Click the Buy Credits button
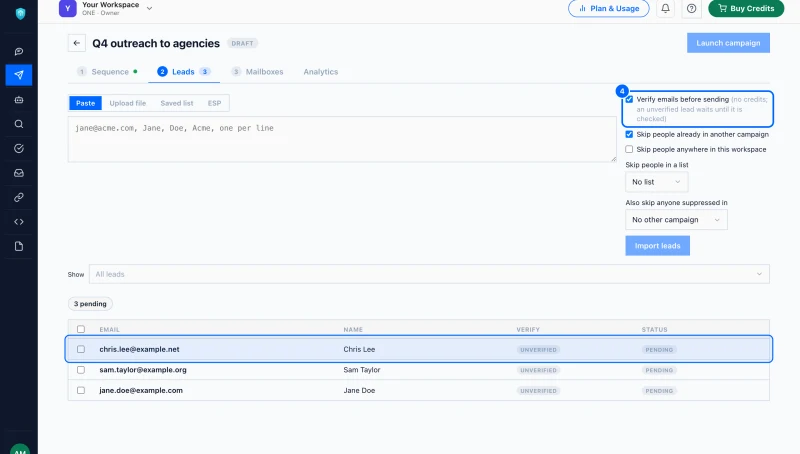Screen dimensions: 800x454 tap(746, 8)
